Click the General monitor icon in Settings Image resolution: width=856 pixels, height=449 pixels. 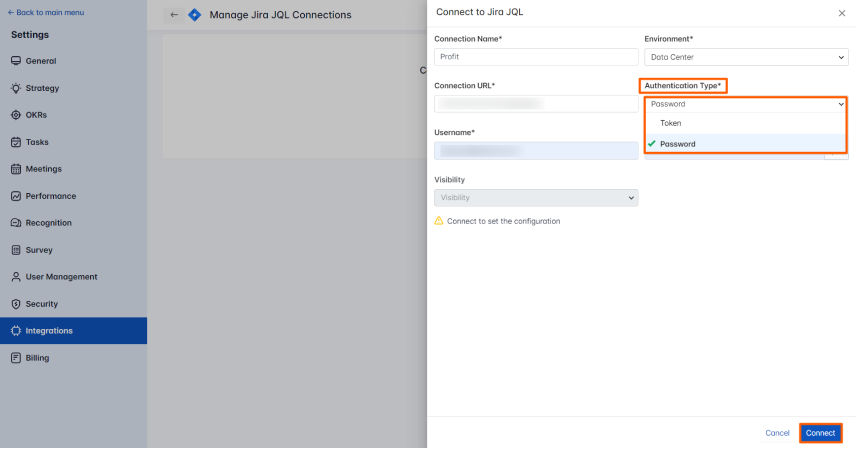pos(16,61)
